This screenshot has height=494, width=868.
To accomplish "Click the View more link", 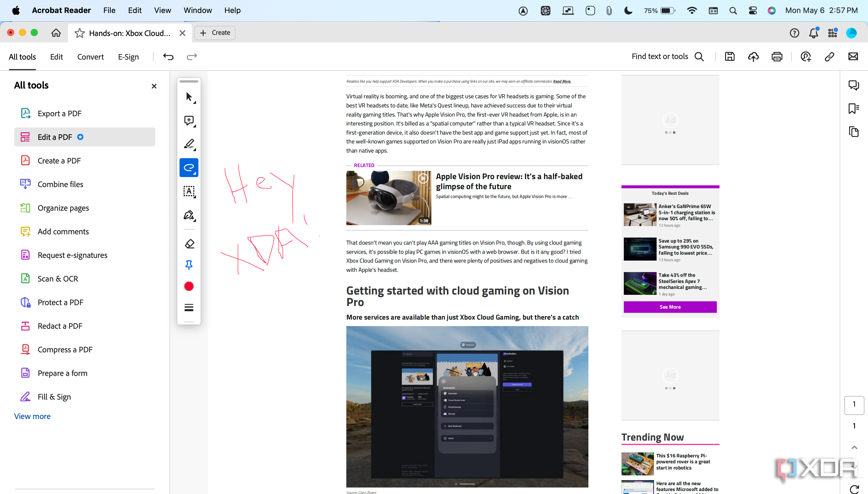I will tap(32, 416).
